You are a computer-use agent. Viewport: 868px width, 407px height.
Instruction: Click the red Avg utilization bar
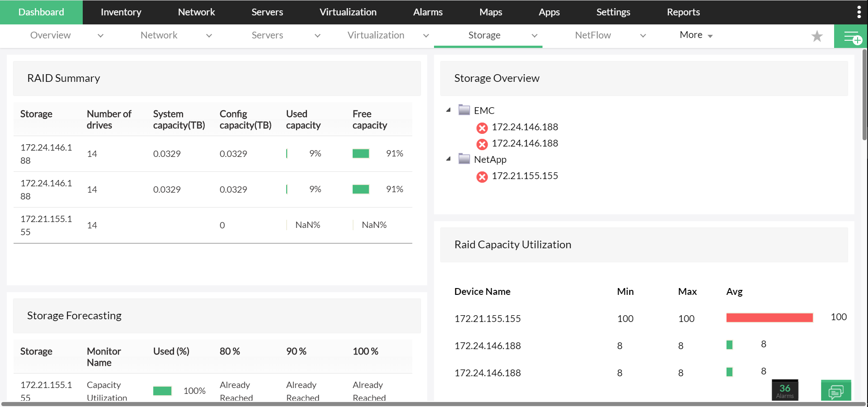(769, 318)
